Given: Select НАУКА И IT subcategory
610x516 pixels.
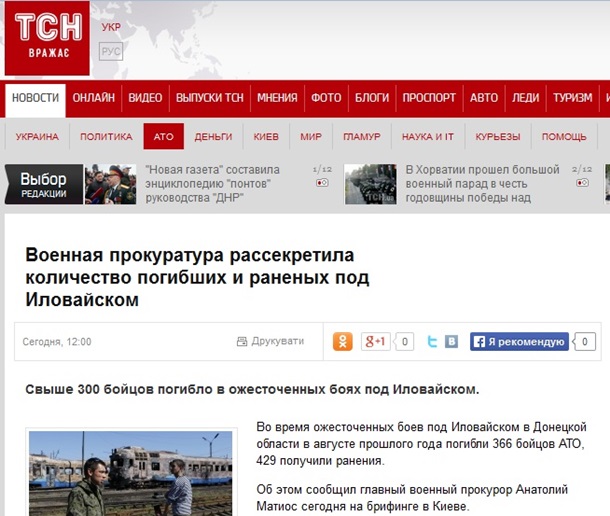Looking at the screenshot, I should [x=428, y=137].
